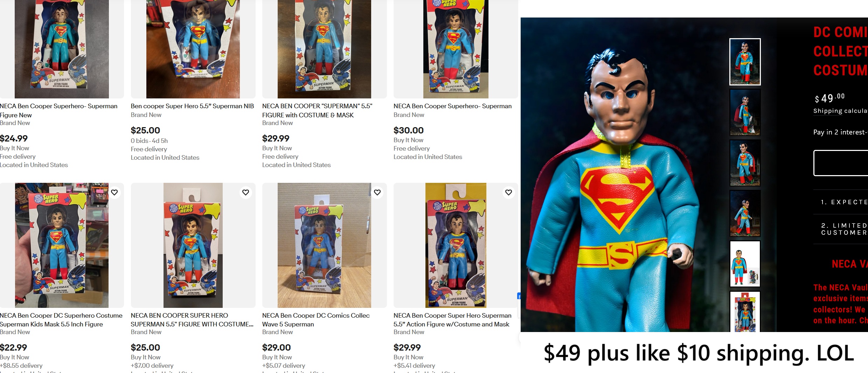Open the DC Superhero Costume Superman Kids Mask listing
Screen dimensions: 868x373
pos(61,320)
